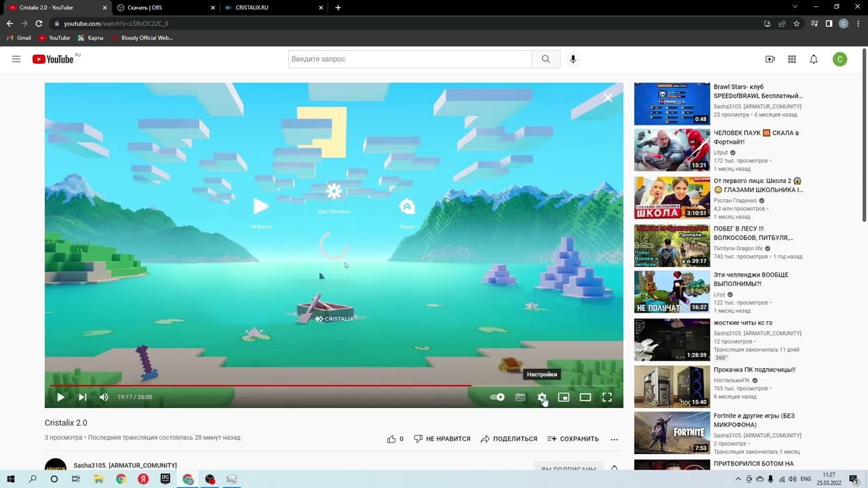
Task: Show hidden system tray icons
Action: click(x=738, y=479)
